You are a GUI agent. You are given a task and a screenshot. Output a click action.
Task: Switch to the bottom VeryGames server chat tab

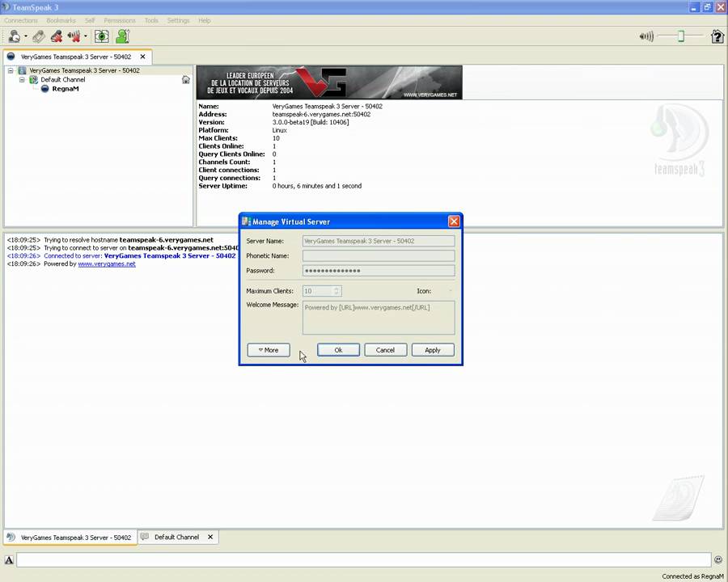pos(70,538)
